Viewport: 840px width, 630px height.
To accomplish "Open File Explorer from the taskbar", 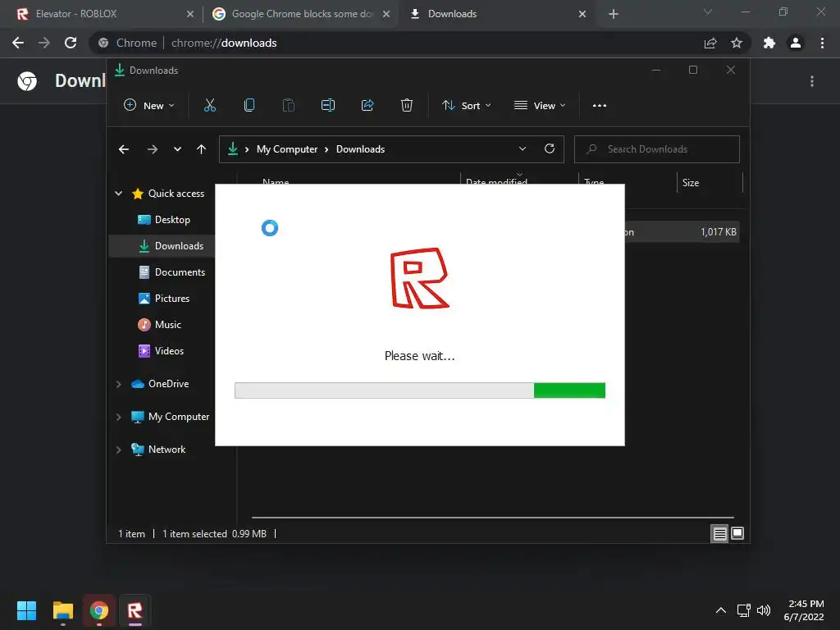I will click(62, 610).
